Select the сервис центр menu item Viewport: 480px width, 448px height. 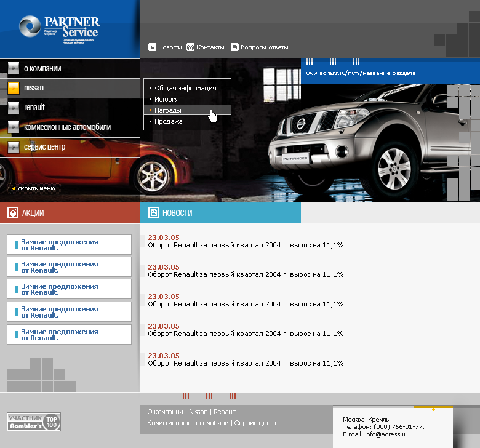70,147
